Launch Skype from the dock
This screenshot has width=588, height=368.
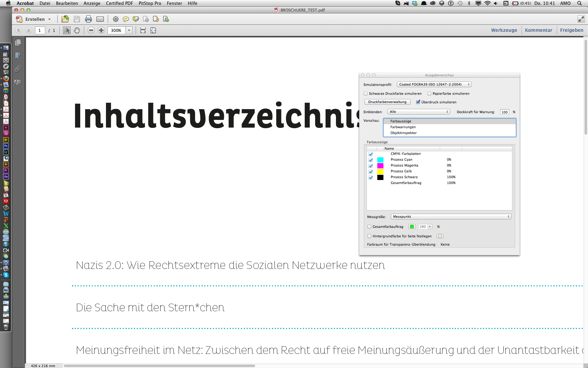pyautogui.click(x=6, y=275)
